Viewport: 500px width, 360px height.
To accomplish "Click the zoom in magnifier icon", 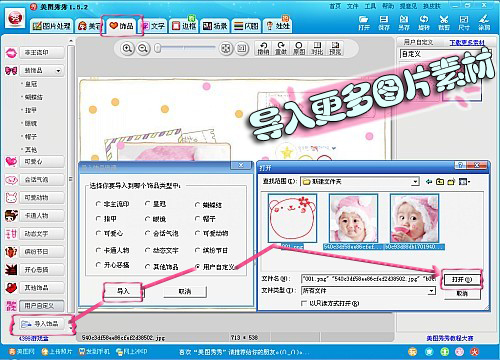I will point(127,49).
